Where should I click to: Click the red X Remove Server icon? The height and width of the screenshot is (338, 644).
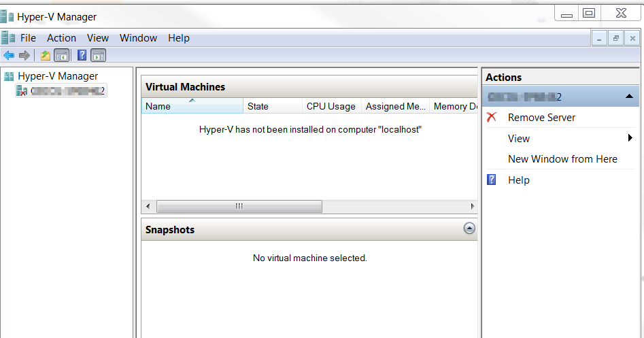492,117
